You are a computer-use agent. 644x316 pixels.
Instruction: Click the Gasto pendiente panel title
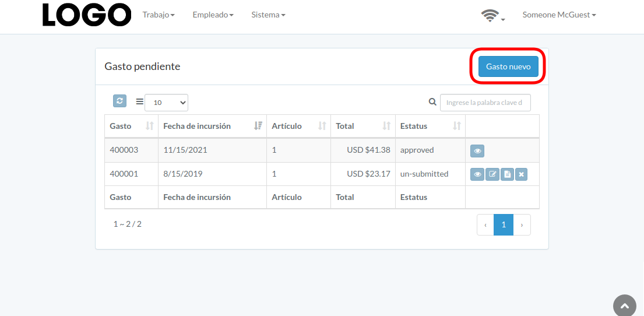click(x=143, y=66)
